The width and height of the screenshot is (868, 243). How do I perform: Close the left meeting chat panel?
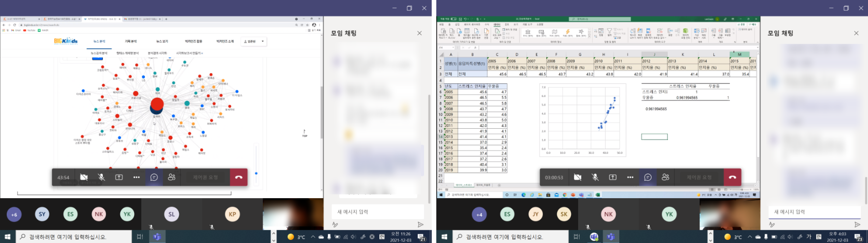[x=419, y=33]
